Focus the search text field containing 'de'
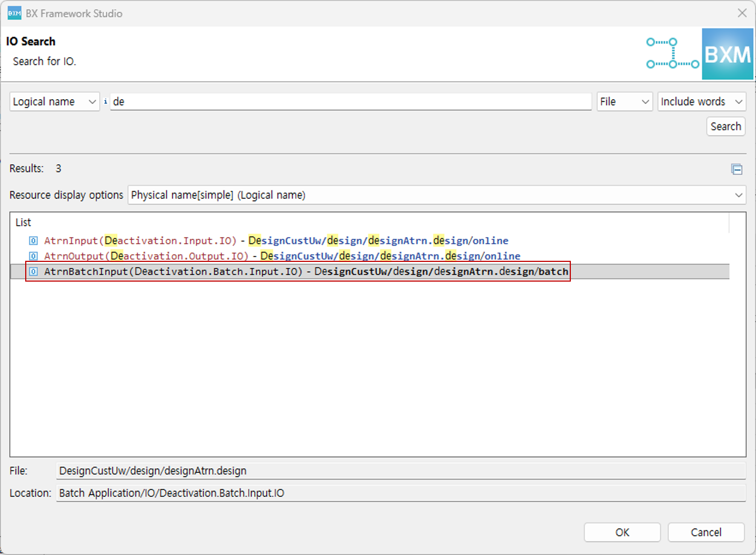756x555 pixels. click(x=351, y=102)
